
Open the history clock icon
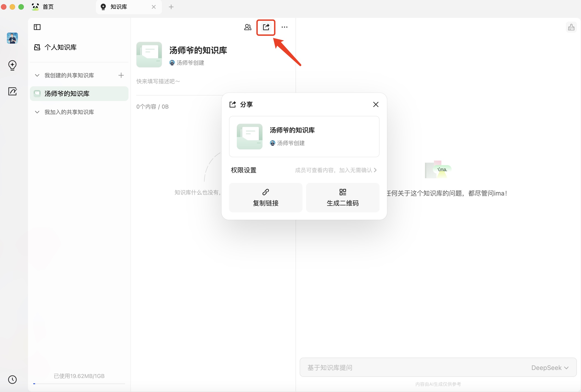coord(12,380)
